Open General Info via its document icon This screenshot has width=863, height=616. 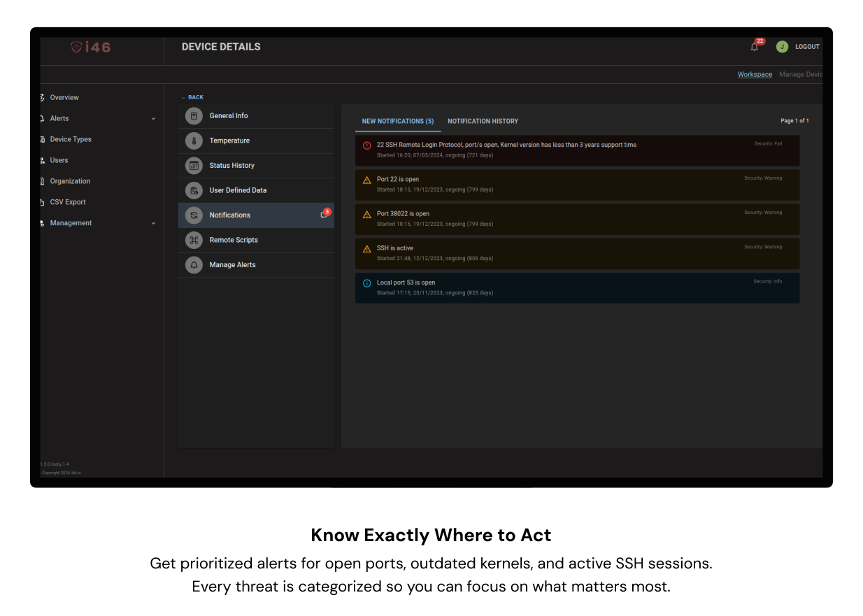coord(194,116)
